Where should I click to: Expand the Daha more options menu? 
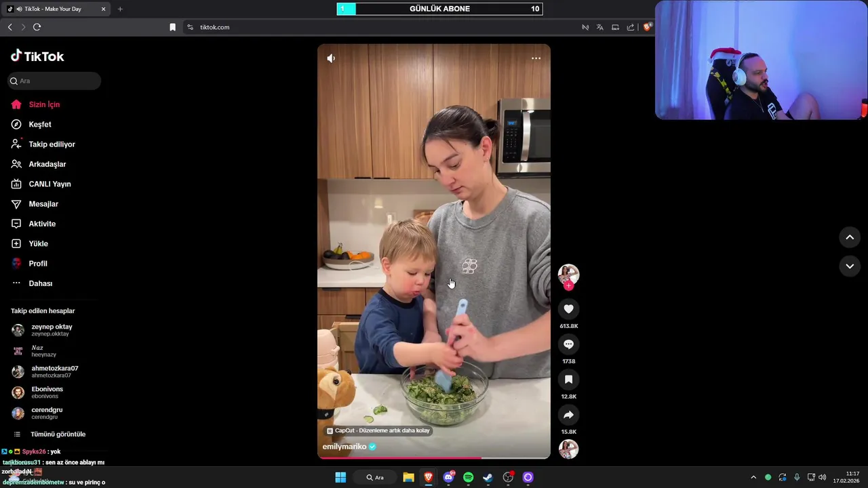click(x=40, y=283)
